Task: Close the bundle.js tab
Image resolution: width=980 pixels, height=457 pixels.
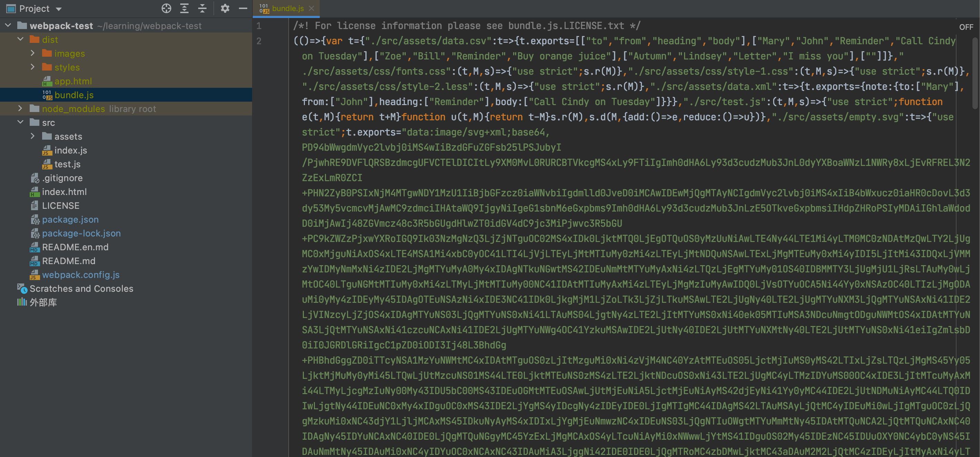Action: point(311,8)
